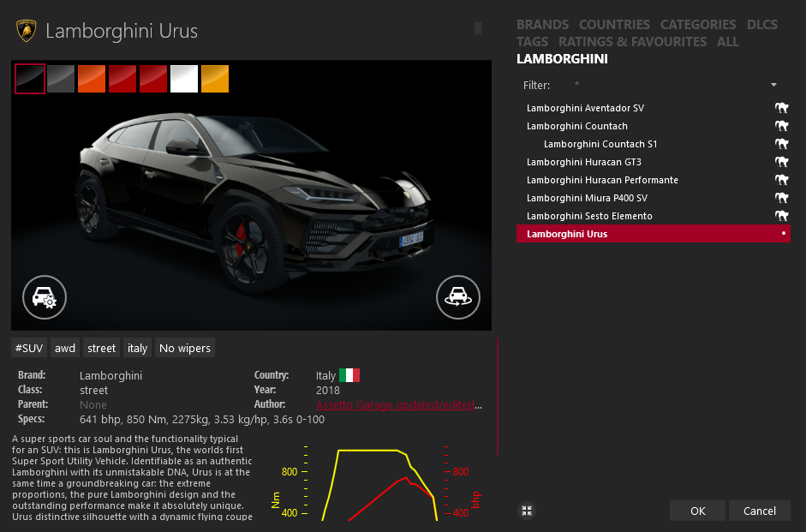This screenshot has height=532, width=806.
Task: Switch to the CATEGORIES tab
Action: [x=698, y=25]
